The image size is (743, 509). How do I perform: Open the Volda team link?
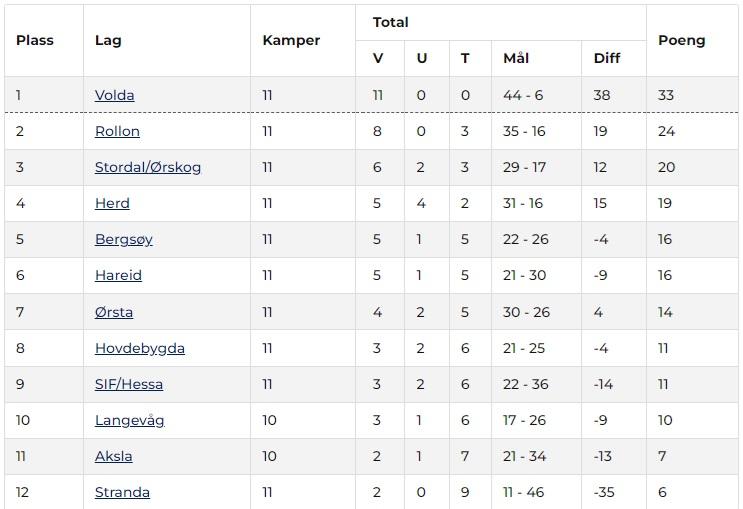coord(114,95)
